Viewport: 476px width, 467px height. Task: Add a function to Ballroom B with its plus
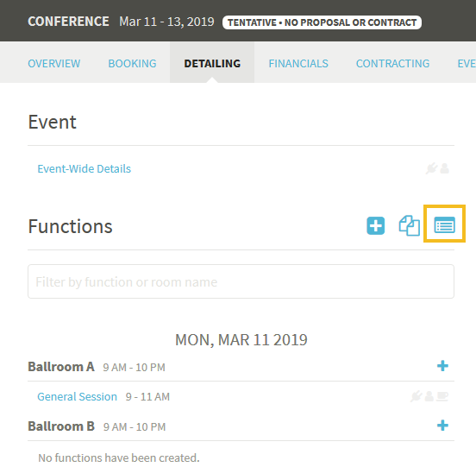tap(442, 426)
